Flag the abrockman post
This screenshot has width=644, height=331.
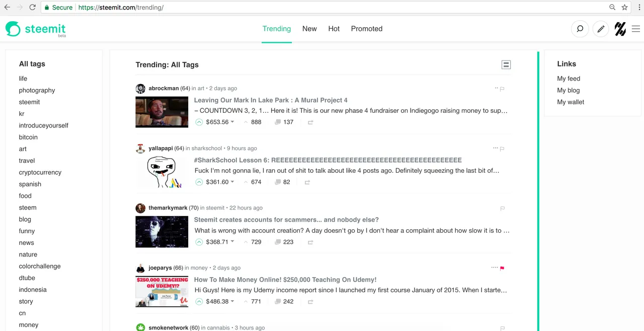502,89
